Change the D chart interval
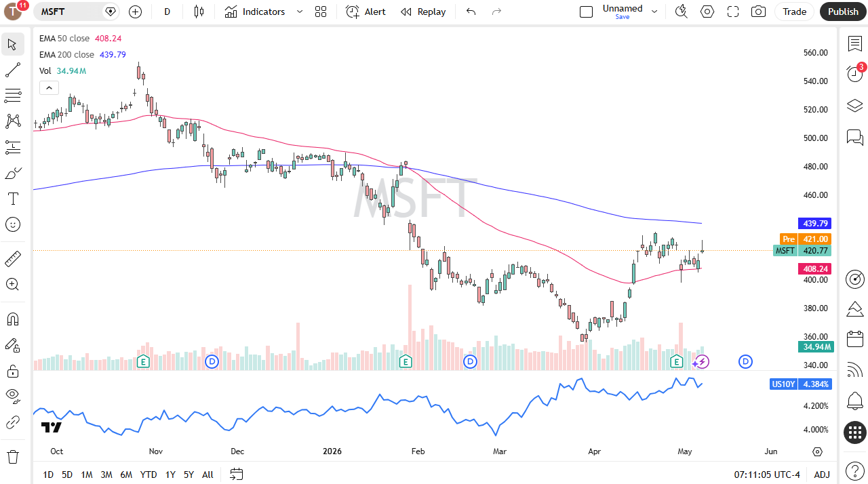The image size is (868, 484). 167,12
